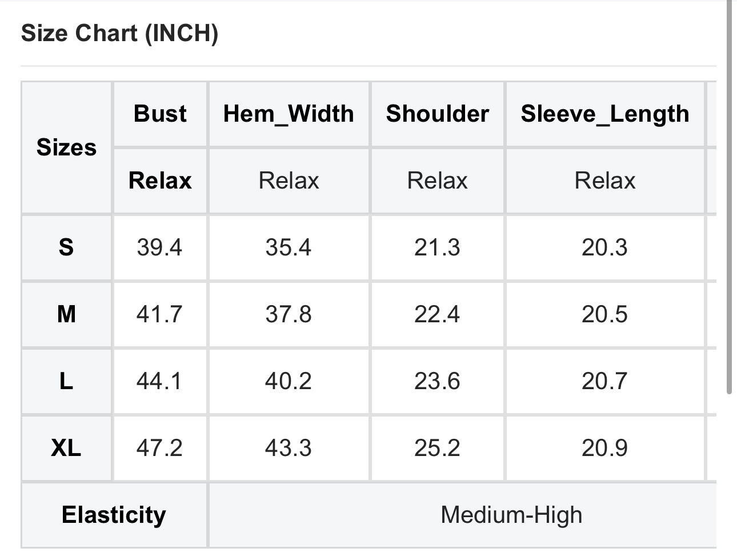This screenshot has height=560, width=737.
Task: Click the Sizes header cell
Action: point(66,147)
